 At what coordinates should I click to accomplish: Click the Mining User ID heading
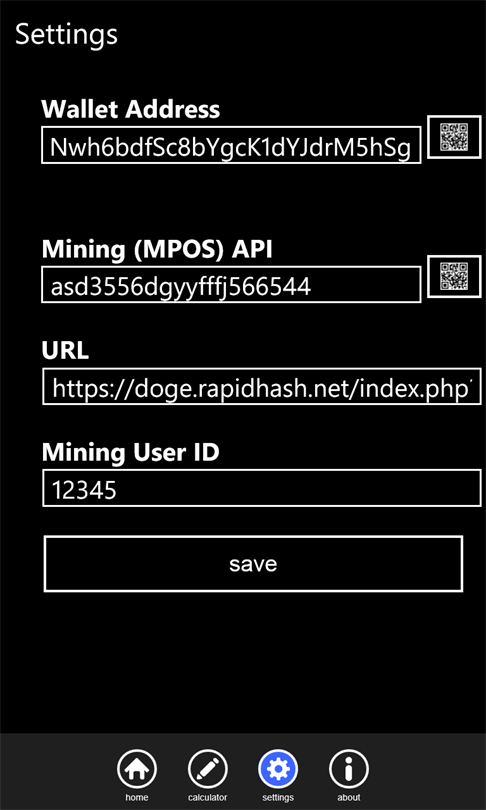pos(131,453)
